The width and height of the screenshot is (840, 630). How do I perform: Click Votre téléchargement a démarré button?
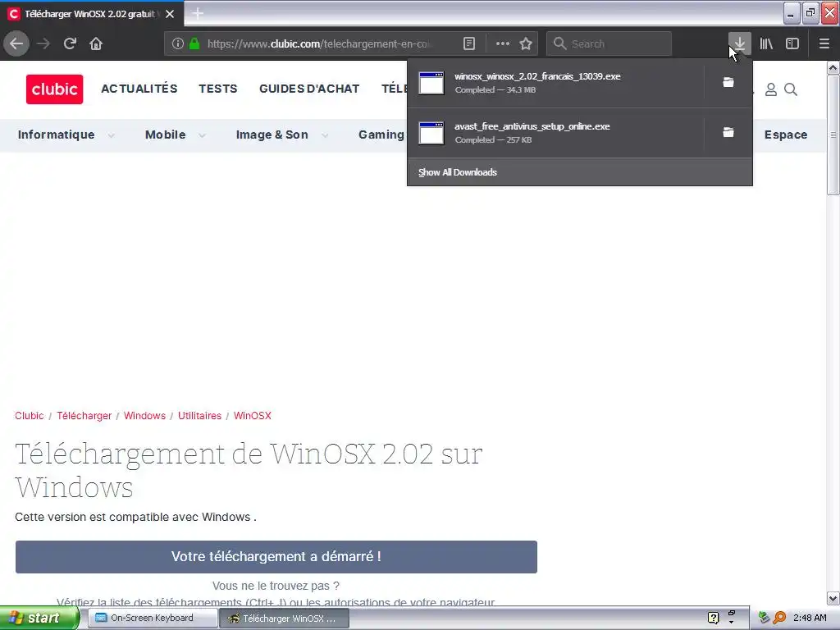[x=276, y=557]
